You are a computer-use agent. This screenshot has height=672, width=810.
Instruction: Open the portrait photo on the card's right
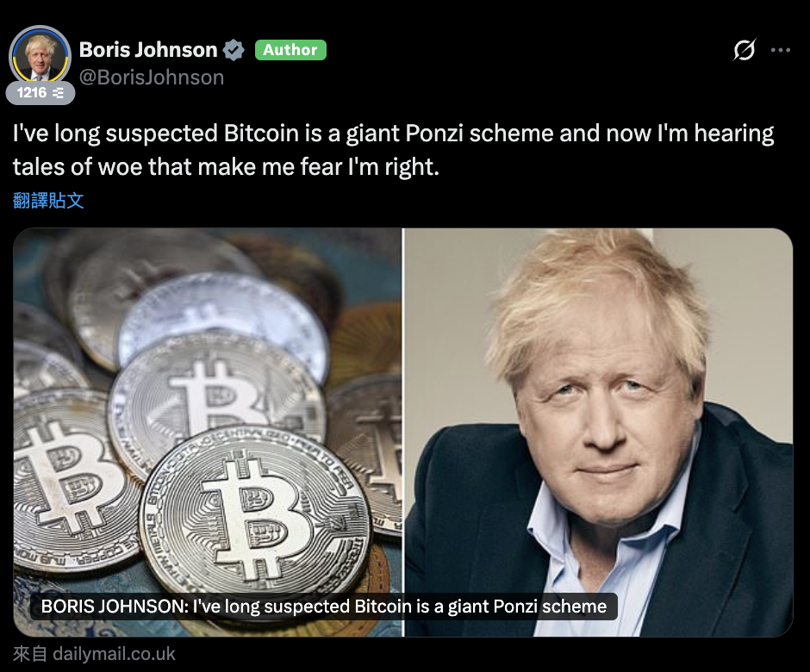click(x=598, y=432)
